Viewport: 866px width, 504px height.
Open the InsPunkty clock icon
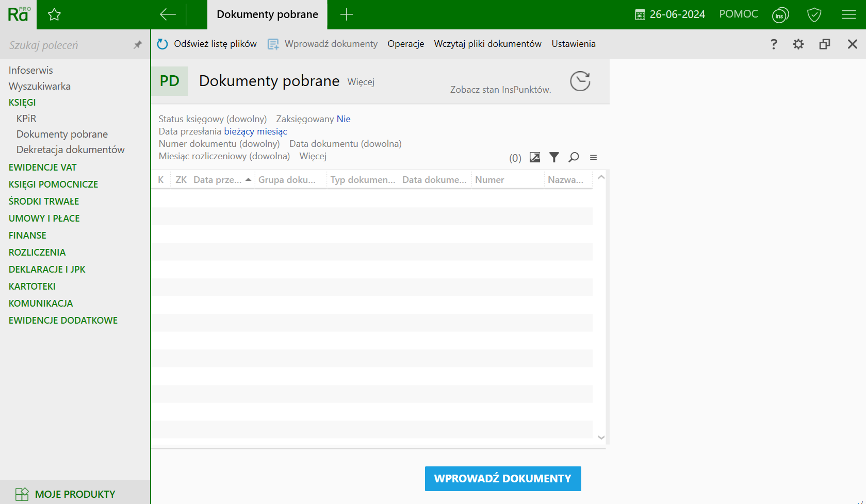(580, 81)
